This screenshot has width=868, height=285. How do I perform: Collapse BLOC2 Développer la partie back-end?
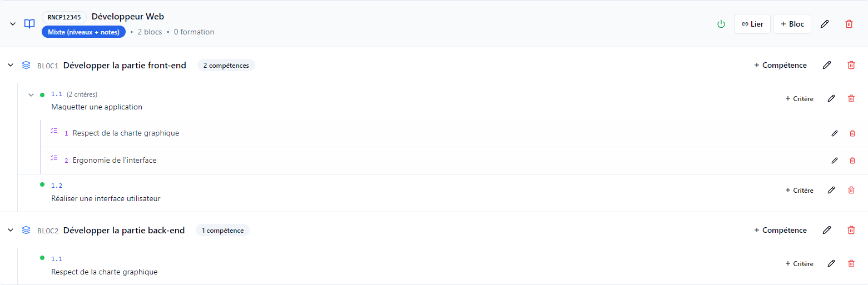click(x=11, y=230)
